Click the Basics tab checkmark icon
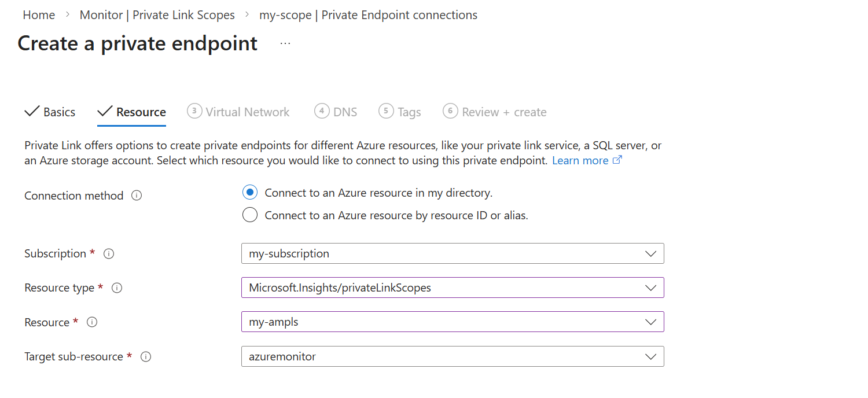Image resolution: width=868 pixels, height=398 pixels. click(x=32, y=112)
